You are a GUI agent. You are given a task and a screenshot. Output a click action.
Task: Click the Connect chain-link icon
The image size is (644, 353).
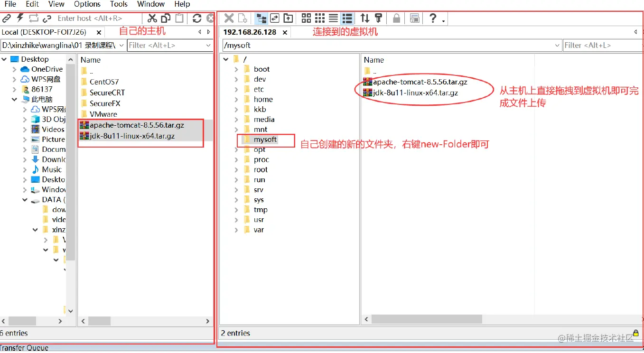pos(6,19)
